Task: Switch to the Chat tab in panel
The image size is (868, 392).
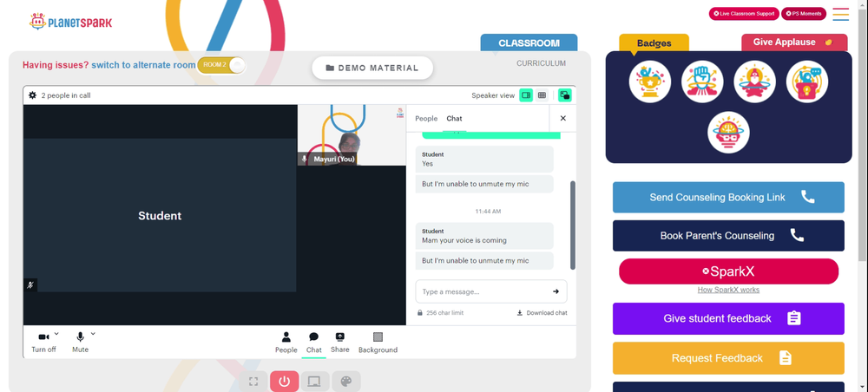Action: pos(455,118)
